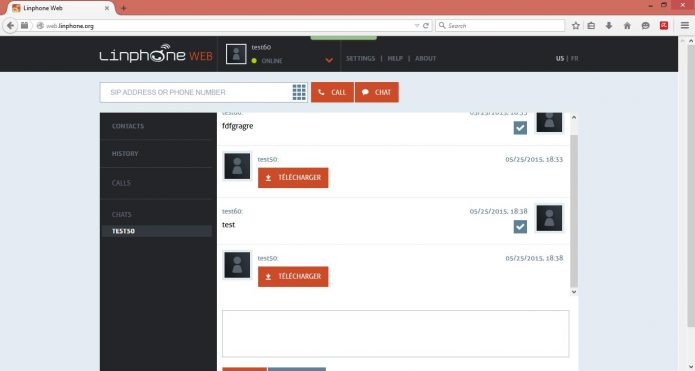The image size is (695, 371).
Task: Click the ONLINE status text
Action: click(272, 61)
